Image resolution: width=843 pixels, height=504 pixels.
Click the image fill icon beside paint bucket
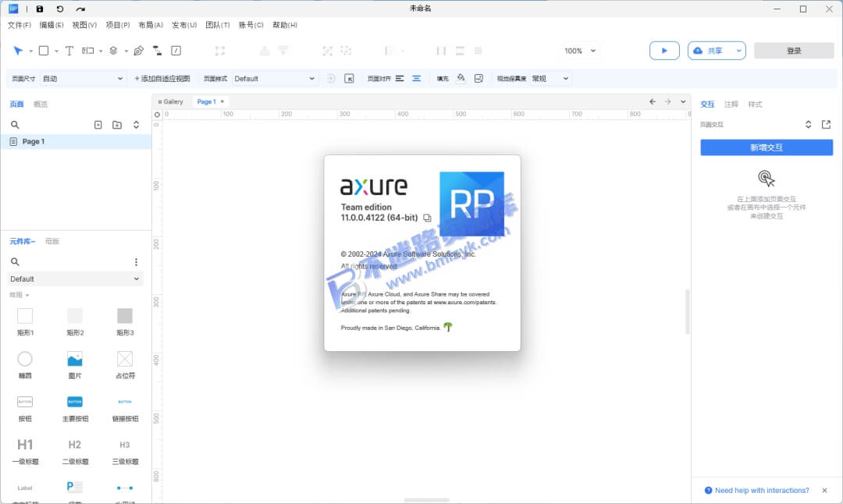coord(478,79)
